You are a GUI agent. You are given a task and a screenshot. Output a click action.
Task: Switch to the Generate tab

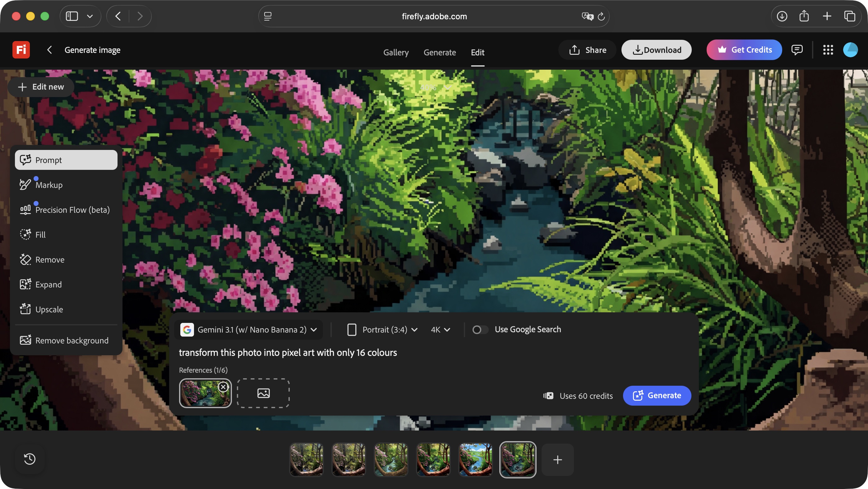click(x=440, y=52)
